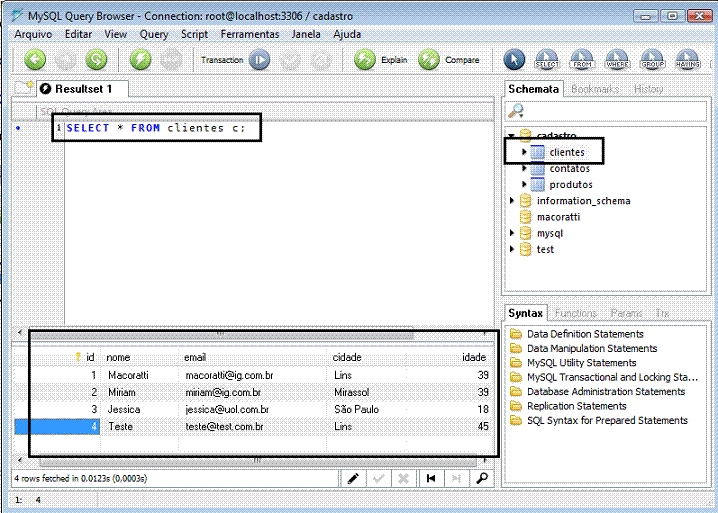Click the cidade column header
Image resolution: width=718 pixels, height=513 pixels.
click(x=366, y=357)
